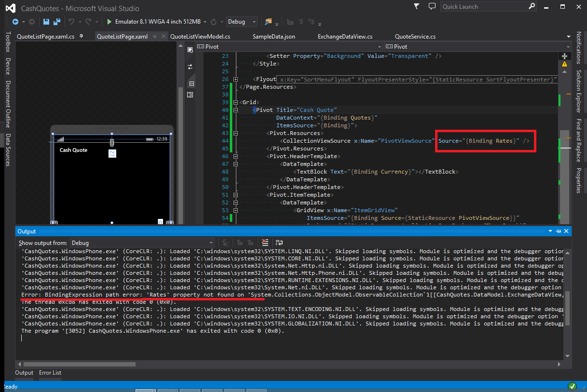Screen dimensions: 587x392
Task: Switch to the Error List tab
Action: point(50,373)
